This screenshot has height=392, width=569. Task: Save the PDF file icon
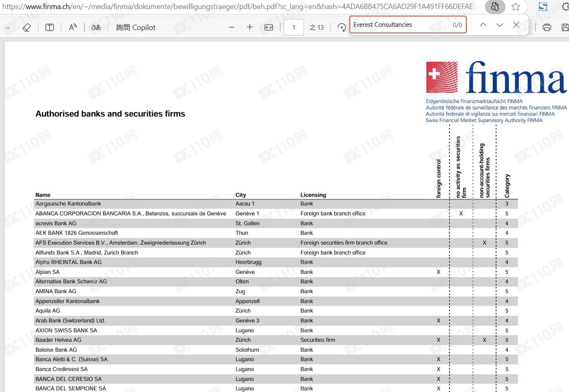pyautogui.click(x=565, y=27)
